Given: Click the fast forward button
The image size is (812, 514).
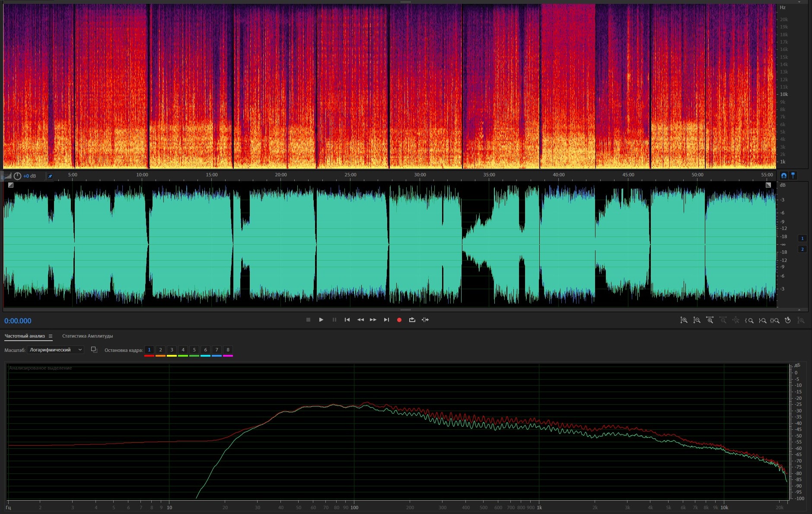Looking at the screenshot, I should pos(373,320).
